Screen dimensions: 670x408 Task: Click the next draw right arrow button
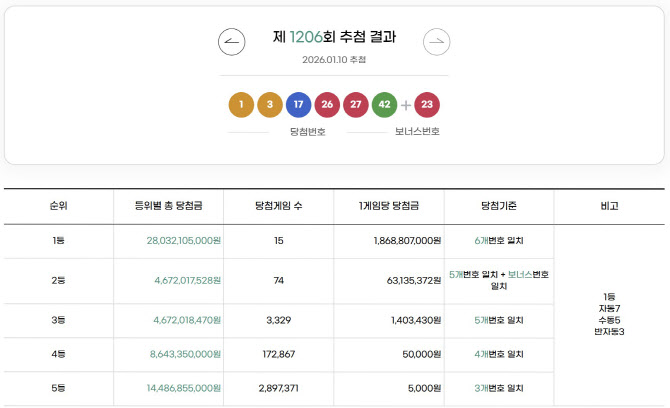436,41
